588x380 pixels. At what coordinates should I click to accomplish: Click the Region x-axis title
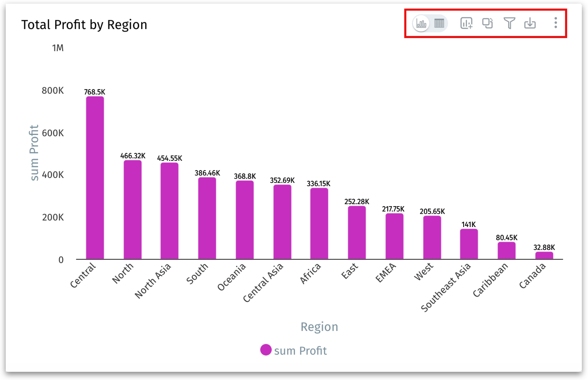point(319,327)
